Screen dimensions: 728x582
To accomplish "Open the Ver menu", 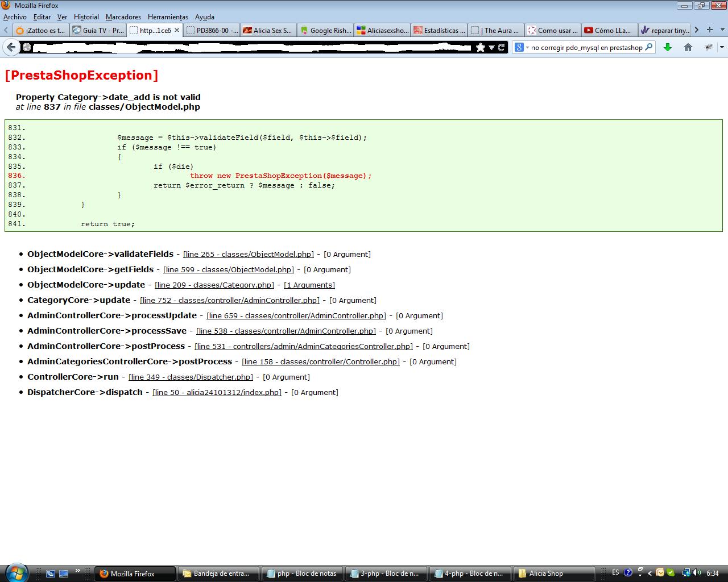I will click(62, 17).
